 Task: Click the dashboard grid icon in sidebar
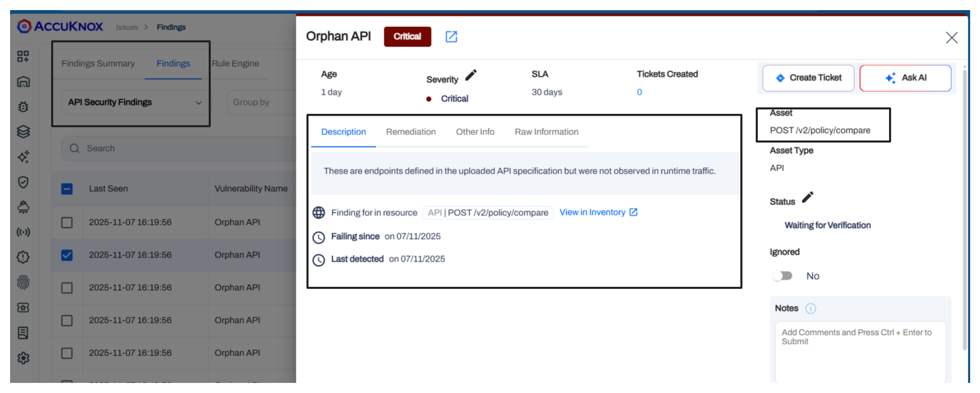(x=23, y=56)
